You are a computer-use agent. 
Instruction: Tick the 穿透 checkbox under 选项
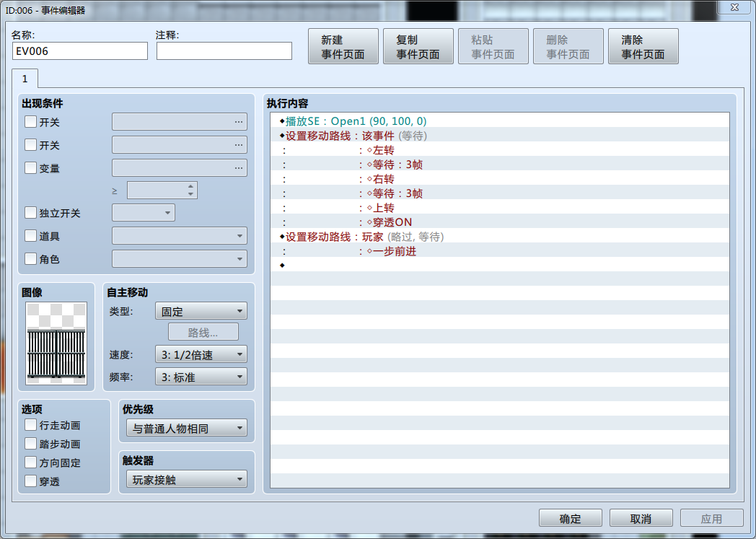tap(30, 481)
